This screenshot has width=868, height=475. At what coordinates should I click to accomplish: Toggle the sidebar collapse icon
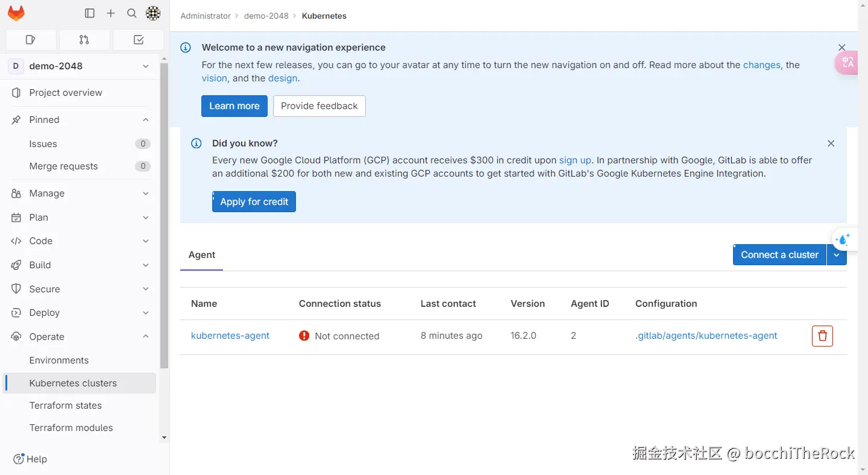[90, 13]
